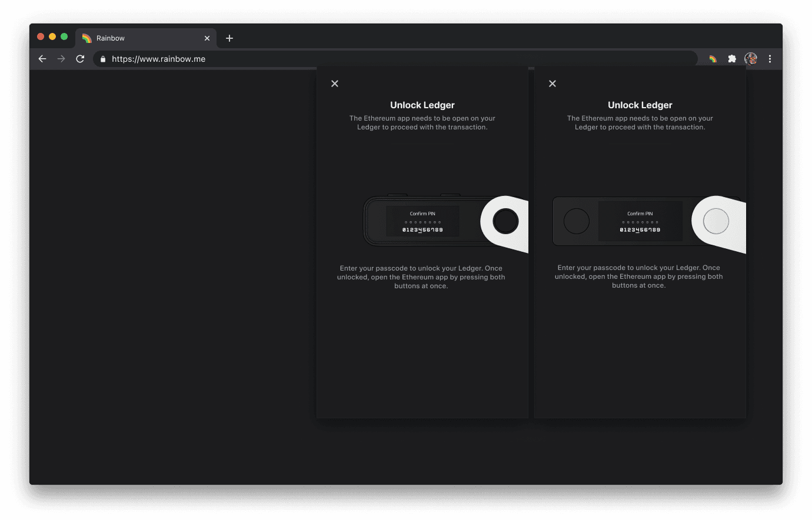The image size is (812, 520).
Task: Open a new browser tab
Action: [x=229, y=38]
